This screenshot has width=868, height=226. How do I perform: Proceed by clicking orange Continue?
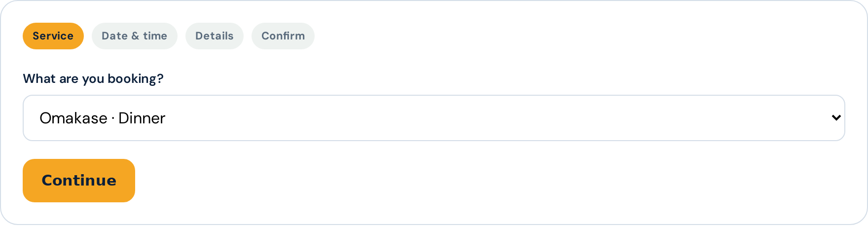[x=79, y=181]
